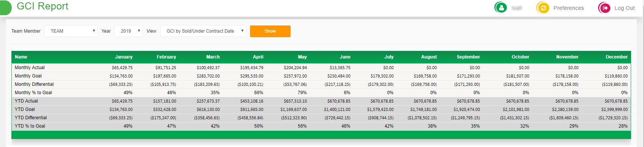The height and width of the screenshot is (147, 644).
Task: Click the $2,399,999.00 December YTD goal
Action: coord(614,109)
